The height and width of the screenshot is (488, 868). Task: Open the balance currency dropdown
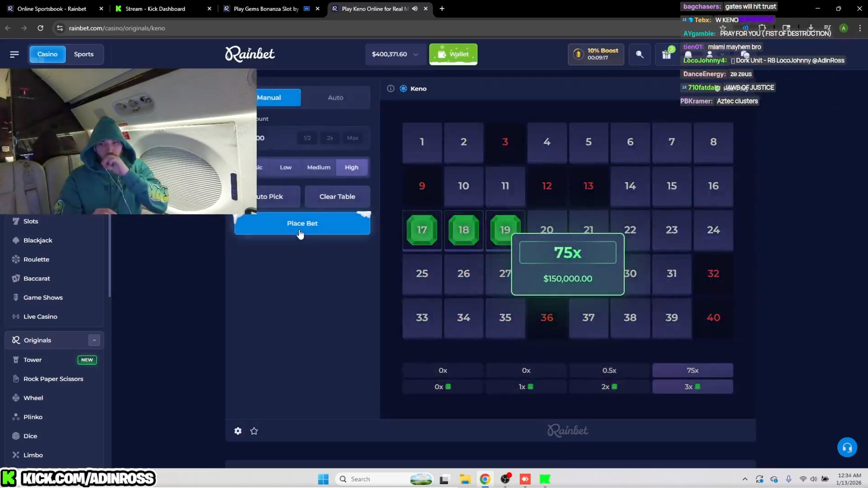415,55
